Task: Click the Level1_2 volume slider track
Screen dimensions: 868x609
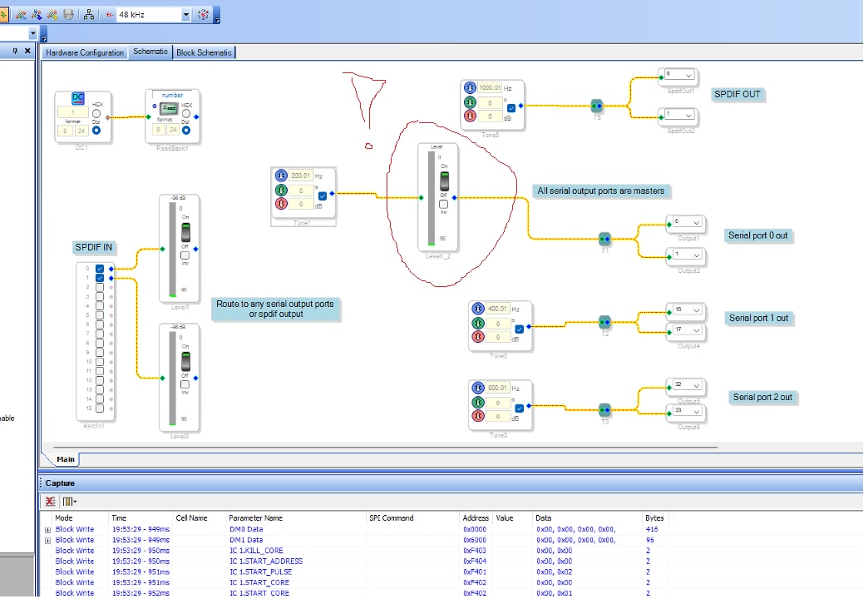Action: pos(432,198)
